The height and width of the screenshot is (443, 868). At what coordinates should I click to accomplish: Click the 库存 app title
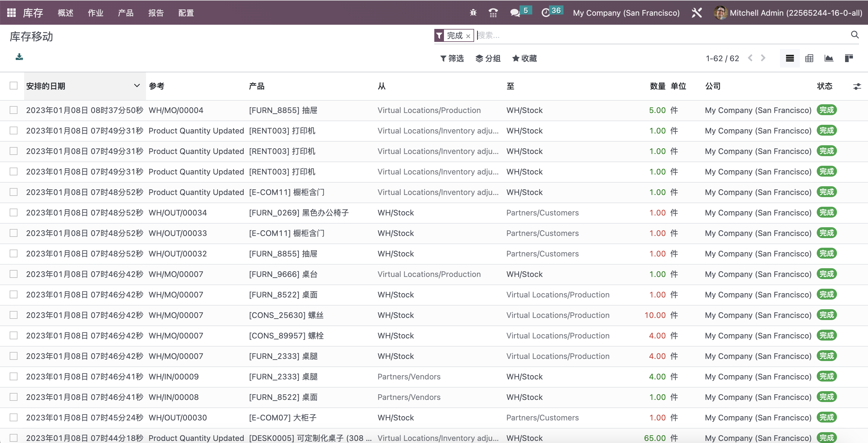pos(33,13)
